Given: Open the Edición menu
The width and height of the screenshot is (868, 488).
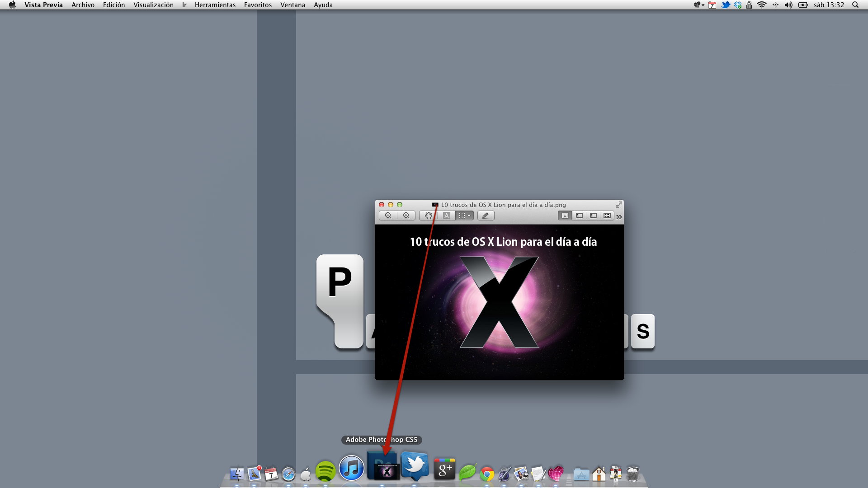Looking at the screenshot, I should (114, 5).
